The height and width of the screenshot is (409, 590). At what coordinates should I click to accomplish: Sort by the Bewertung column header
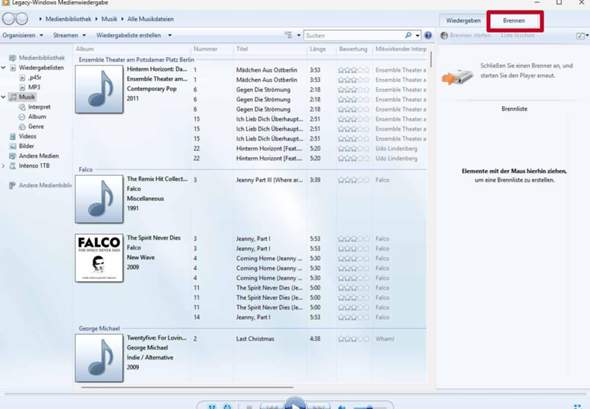353,49
